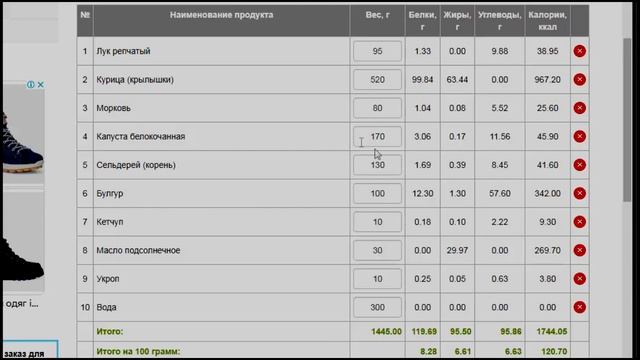Viewport: 640px width, 360px height.
Task: Remove Морковь from the list
Action: [x=580, y=108]
